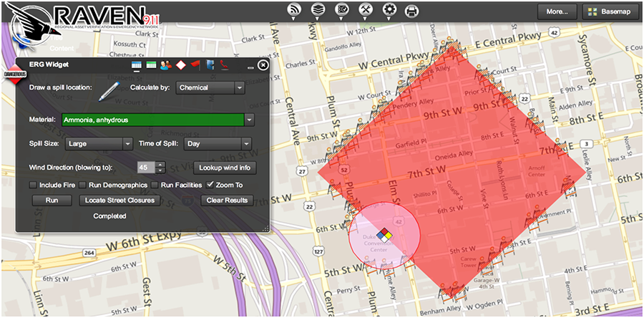Open the live feeds (RSS) toolbar menu
644x318 pixels.
293,10
